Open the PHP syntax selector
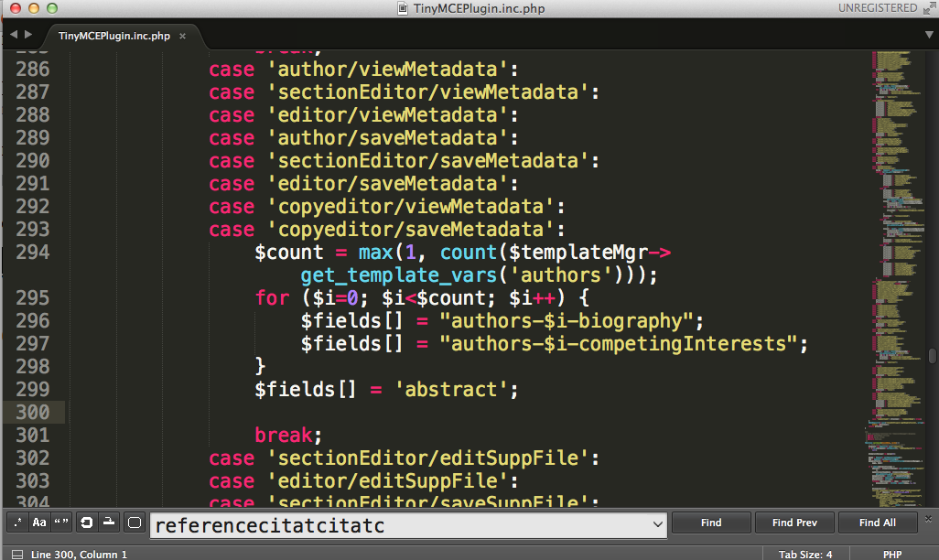939x560 pixels. coord(891,554)
